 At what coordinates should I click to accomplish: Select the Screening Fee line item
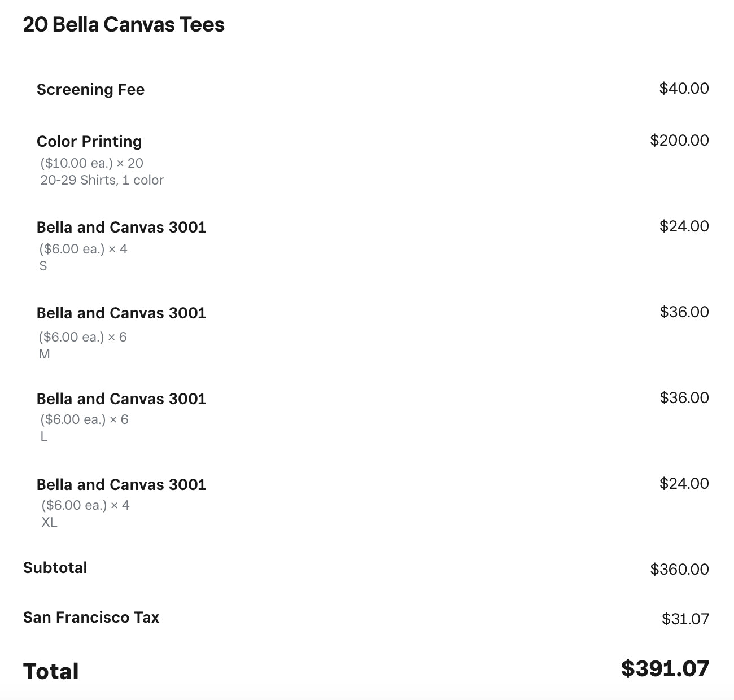90,89
